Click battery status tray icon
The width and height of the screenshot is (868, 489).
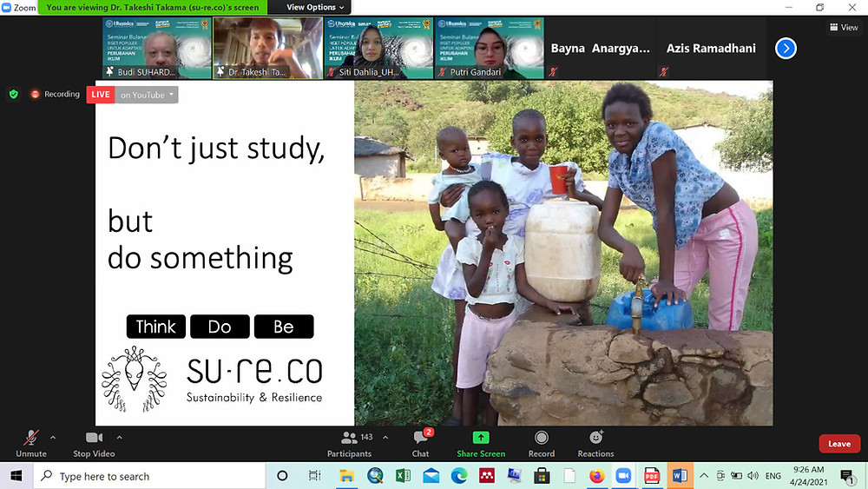tap(736, 476)
